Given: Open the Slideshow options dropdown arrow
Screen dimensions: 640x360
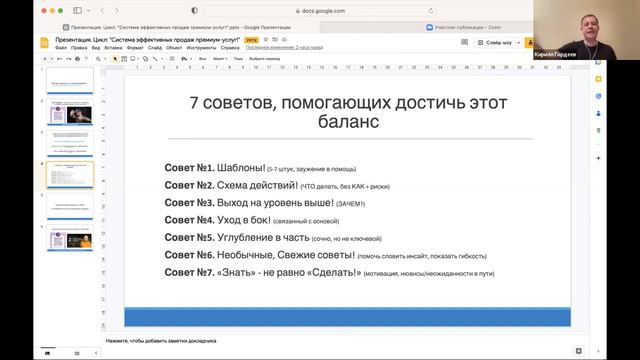Looking at the screenshot, I should (x=518, y=42).
